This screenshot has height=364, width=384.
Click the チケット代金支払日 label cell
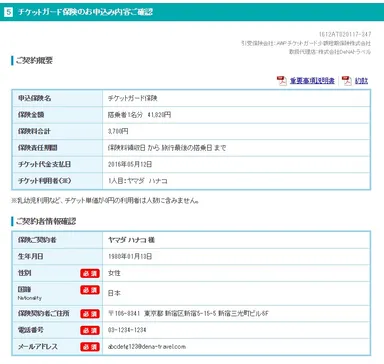pyautogui.click(x=57, y=164)
